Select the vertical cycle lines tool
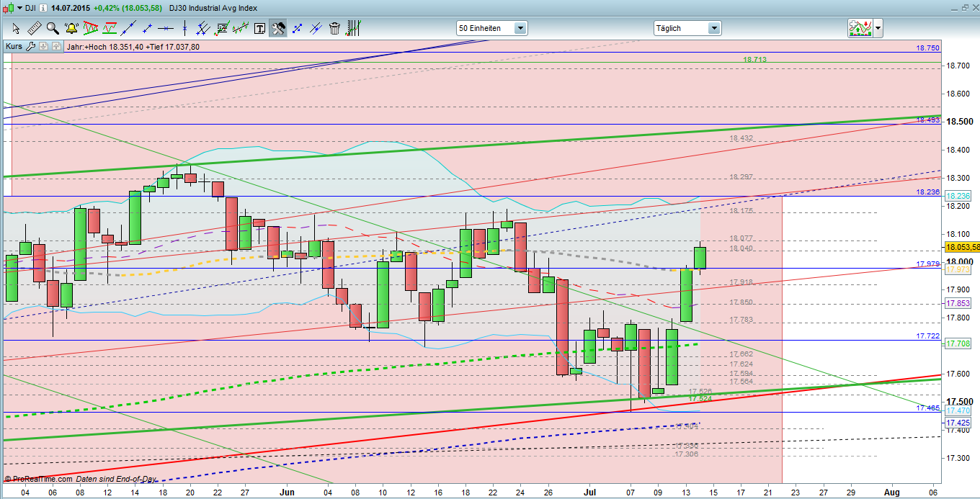 [x=353, y=28]
